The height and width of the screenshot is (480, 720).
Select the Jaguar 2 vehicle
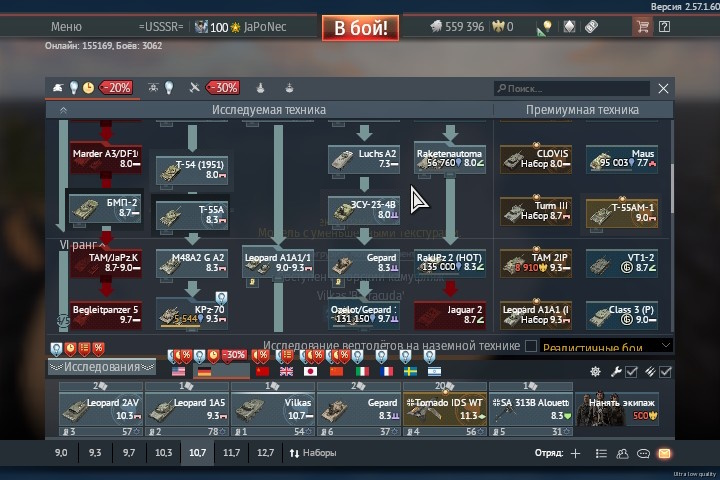pos(450,315)
